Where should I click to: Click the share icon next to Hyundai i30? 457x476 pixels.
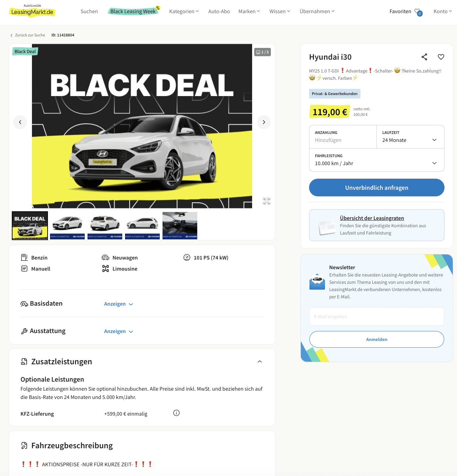424,57
